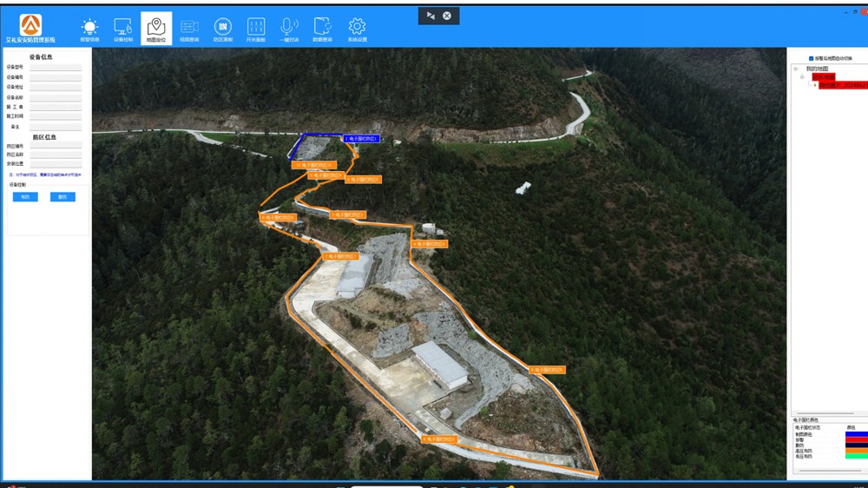The image size is (868, 488).
Task: Open the 开关面板 switch panel icon
Action: coord(256,30)
